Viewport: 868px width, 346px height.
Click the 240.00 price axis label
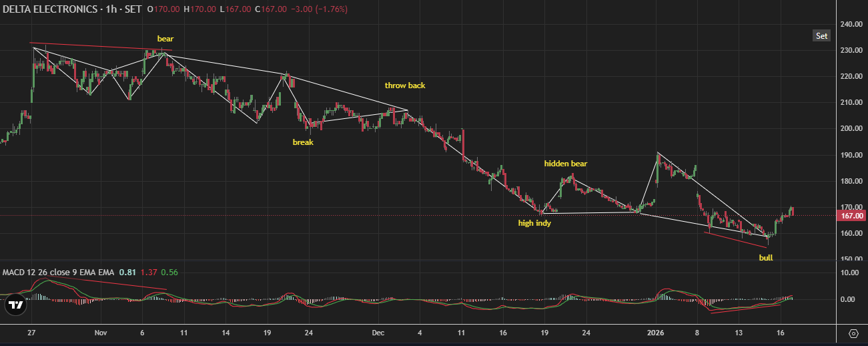(x=851, y=25)
